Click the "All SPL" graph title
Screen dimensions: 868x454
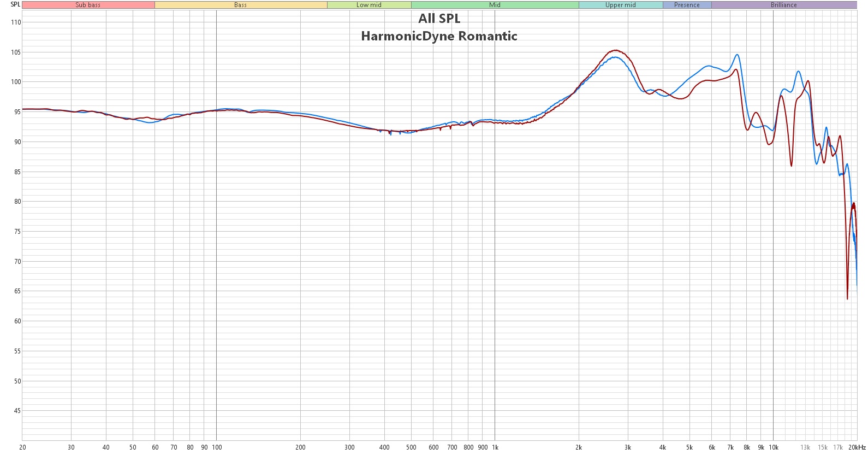[x=439, y=19]
